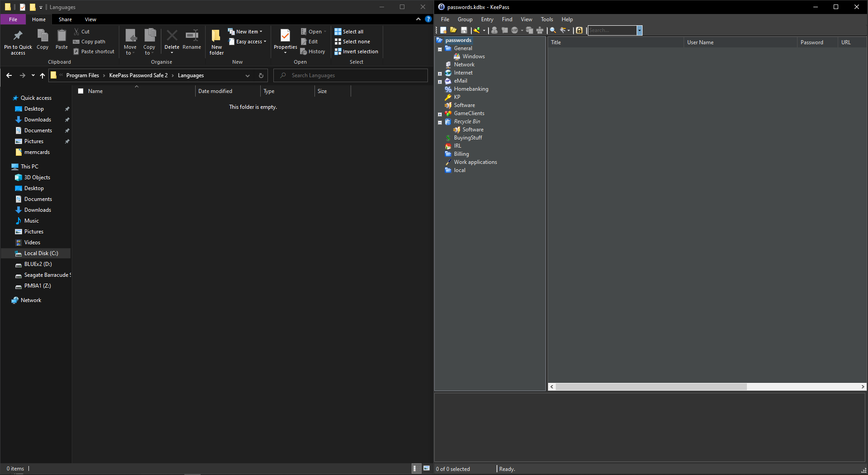Create a new folder in Languages

[216, 42]
